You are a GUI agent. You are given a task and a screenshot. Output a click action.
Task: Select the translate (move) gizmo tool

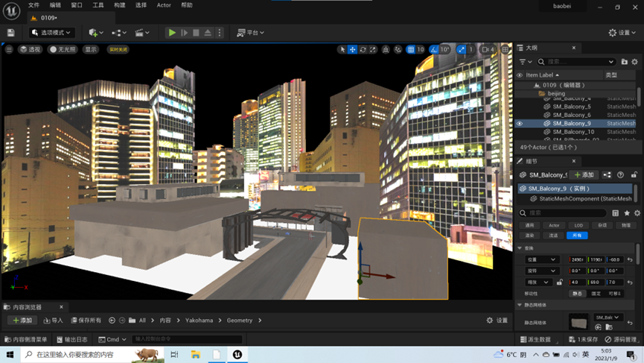coord(352,50)
